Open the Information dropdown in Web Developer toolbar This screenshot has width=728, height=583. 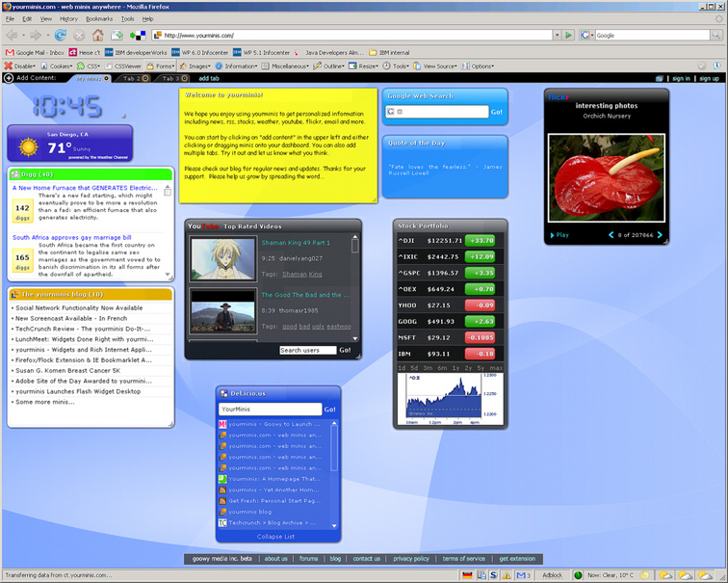236,66
